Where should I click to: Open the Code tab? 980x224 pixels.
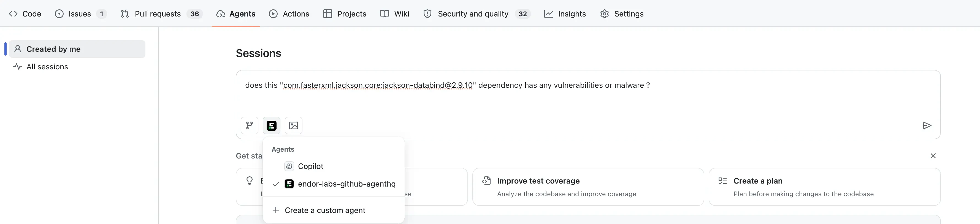point(25,14)
